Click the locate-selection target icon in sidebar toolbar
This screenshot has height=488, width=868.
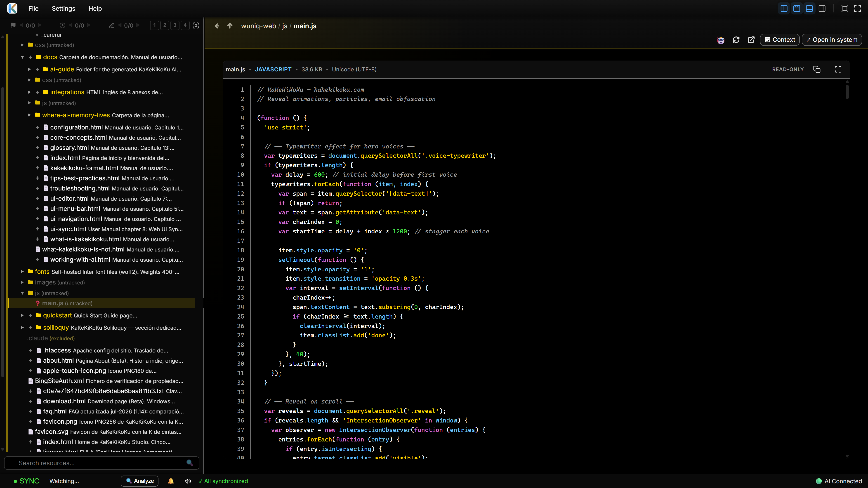196,25
